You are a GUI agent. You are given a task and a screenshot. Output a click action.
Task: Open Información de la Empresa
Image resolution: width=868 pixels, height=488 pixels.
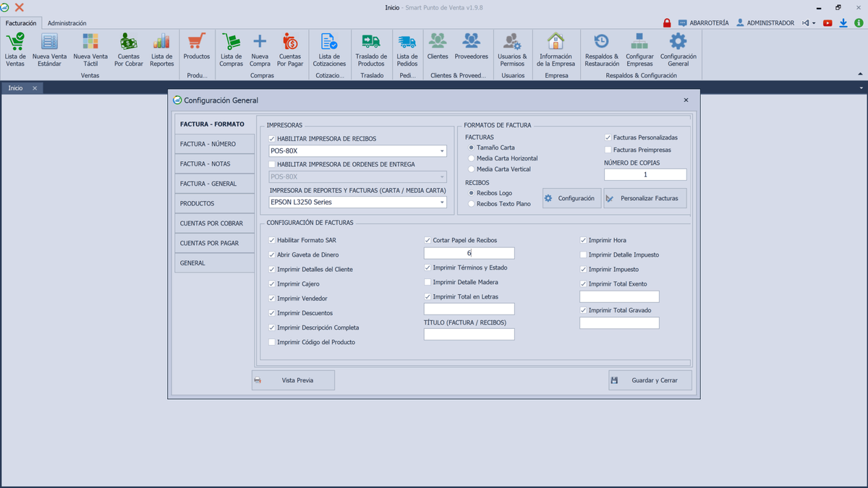[556, 50]
